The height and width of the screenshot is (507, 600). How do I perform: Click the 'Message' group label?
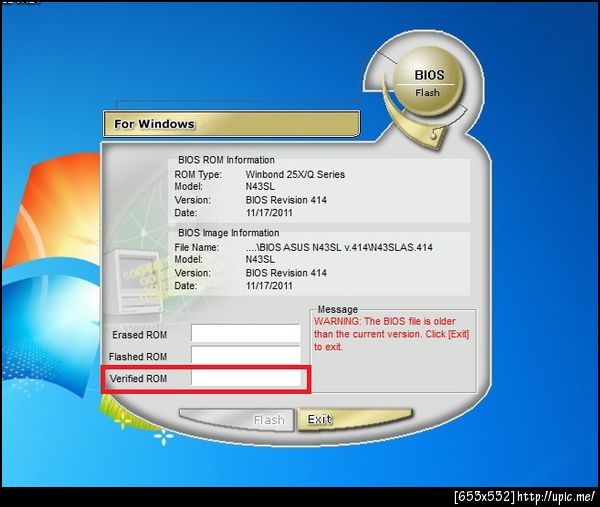pos(338,309)
